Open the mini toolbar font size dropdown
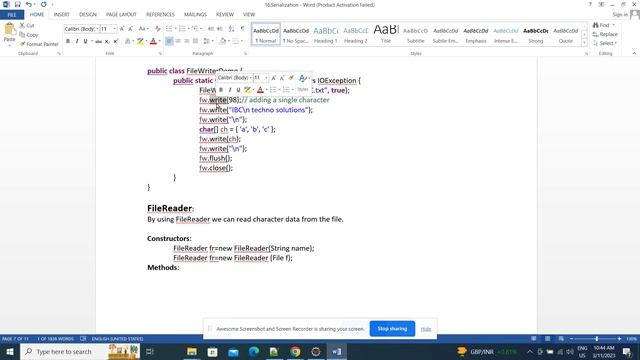Screen dimensions: 640x360 point(266,78)
